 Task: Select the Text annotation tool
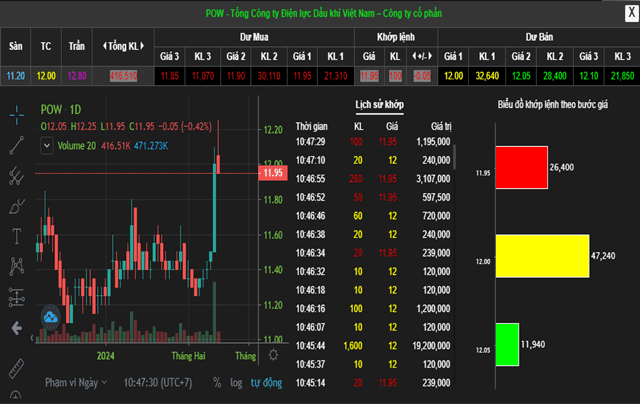pyautogui.click(x=17, y=236)
